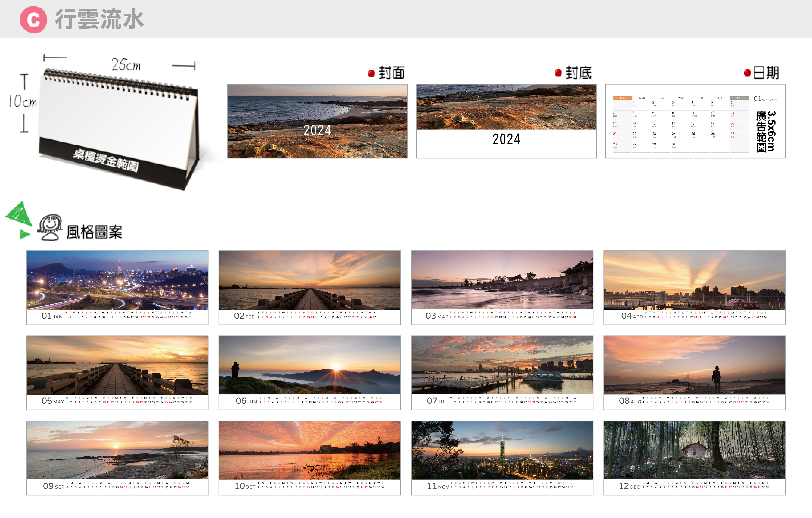Click the red dot beside 封面
Image resolution: width=812 pixels, height=518 pixels.
(x=371, y=73)
